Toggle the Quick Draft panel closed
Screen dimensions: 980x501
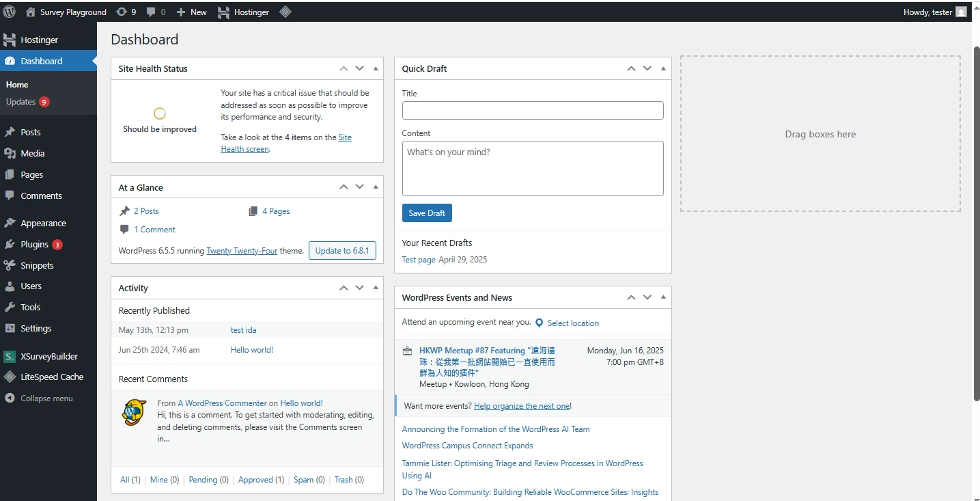663,68
